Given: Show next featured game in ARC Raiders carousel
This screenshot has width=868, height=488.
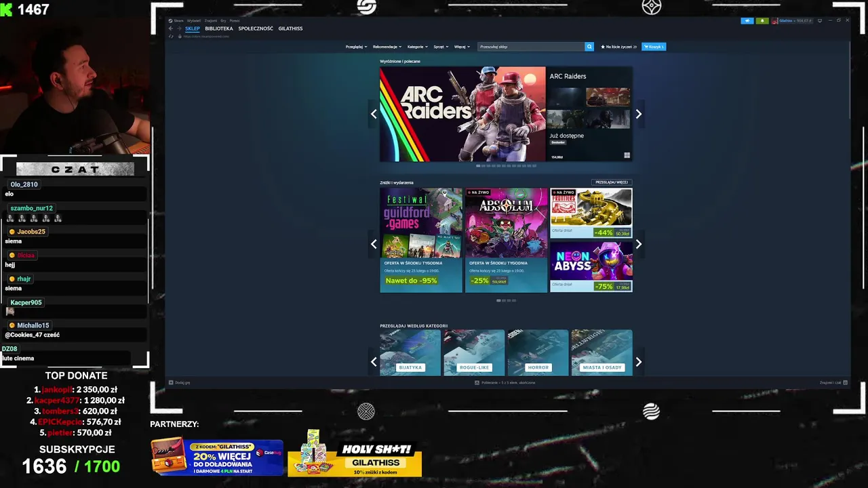Looking at the screenshot, I should [x=638, y=114].
